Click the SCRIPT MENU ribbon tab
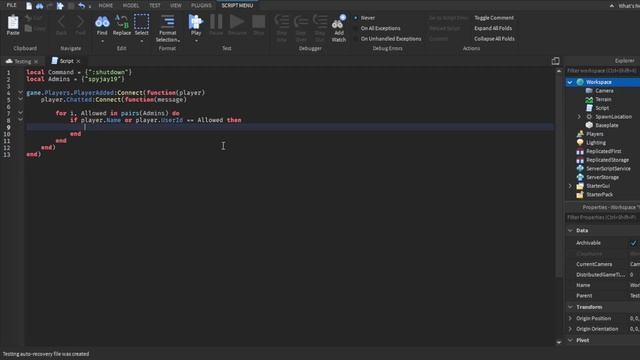The image size is (640, 360). 237,6
